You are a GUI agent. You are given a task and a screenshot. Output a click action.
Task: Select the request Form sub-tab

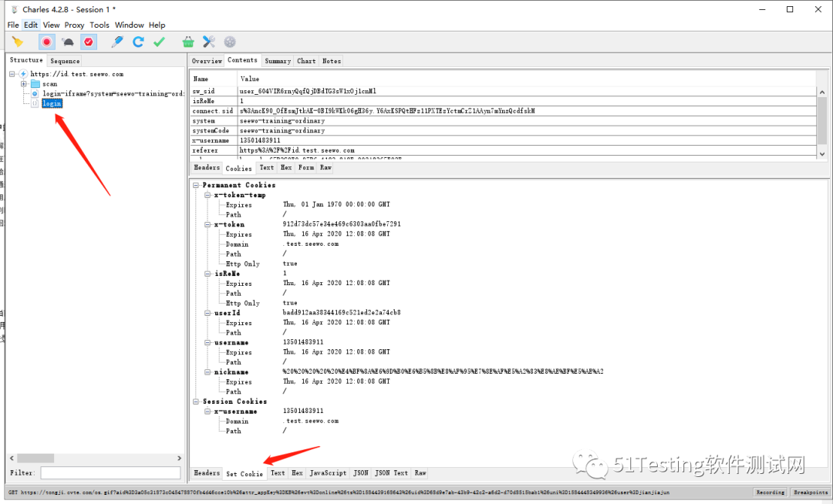coord(306,168)
